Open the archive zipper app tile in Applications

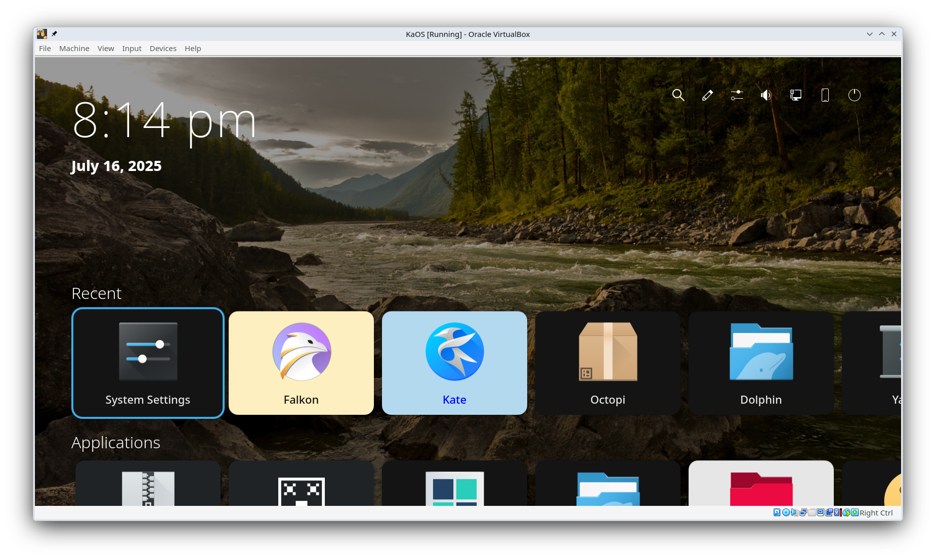148,483
